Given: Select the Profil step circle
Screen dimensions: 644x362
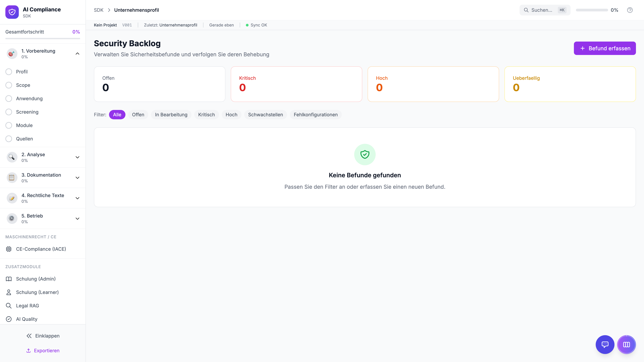Looking at the screenshot, I should [9, 72].
